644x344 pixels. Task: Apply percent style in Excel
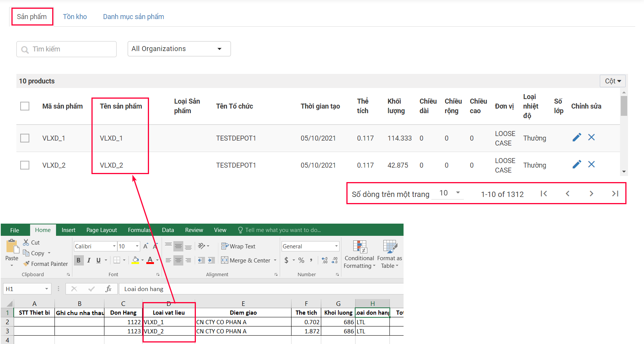click(x=301, y=260)
